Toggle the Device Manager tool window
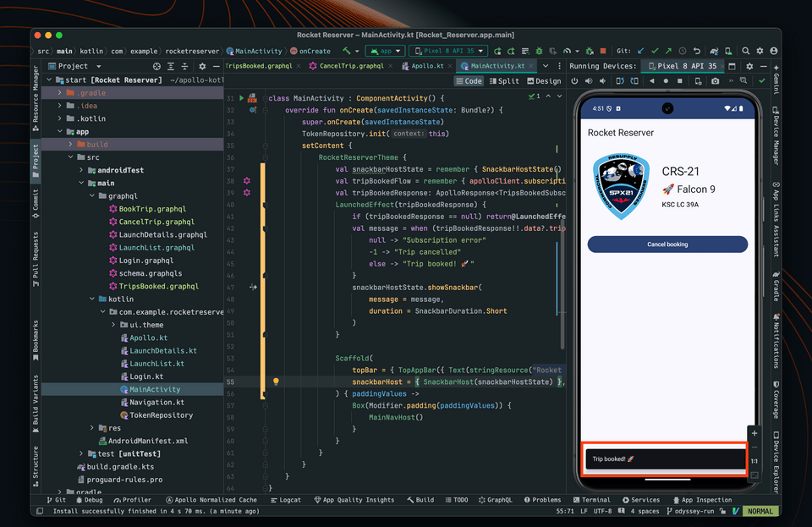The image size is (812, 527). click(x=776, y=135)
